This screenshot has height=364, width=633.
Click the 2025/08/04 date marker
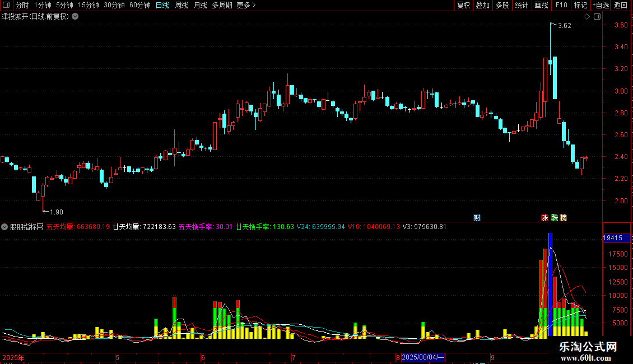pyautogui.click(x=423, y=357)
